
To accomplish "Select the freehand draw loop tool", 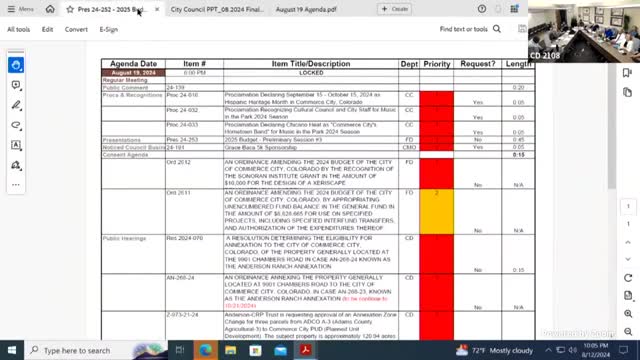I will pos(16,125).
